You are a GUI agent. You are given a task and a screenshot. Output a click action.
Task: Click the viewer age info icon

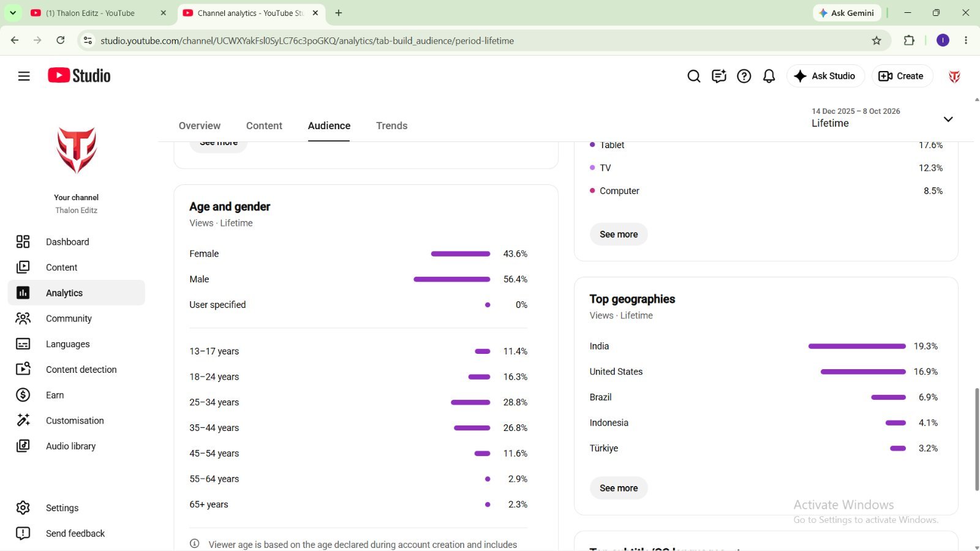click(x=195, y=544)
